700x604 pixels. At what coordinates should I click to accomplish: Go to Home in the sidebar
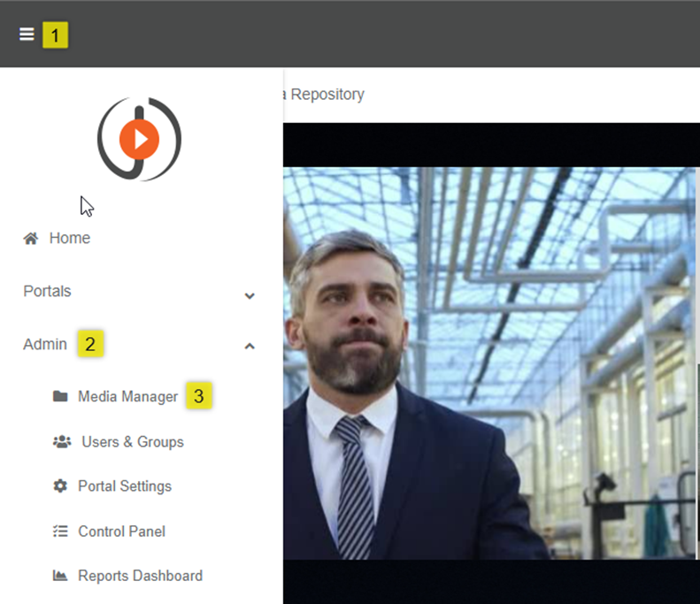point(70,239)
